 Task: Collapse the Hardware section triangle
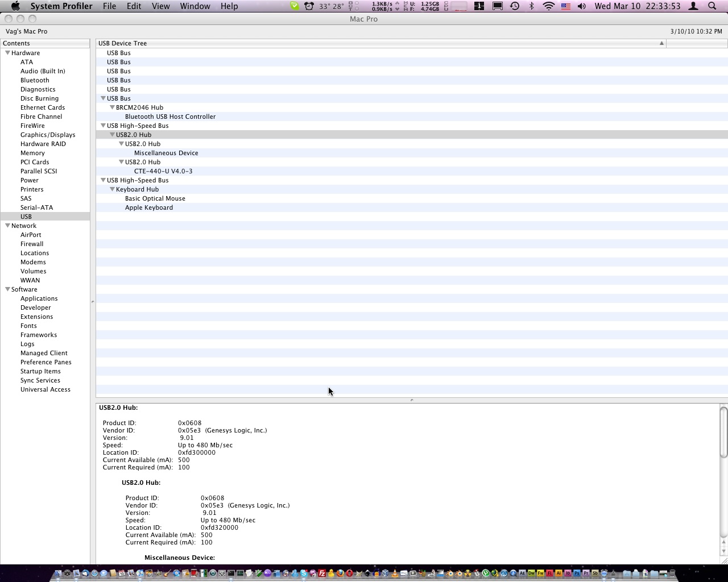(7, 53)
